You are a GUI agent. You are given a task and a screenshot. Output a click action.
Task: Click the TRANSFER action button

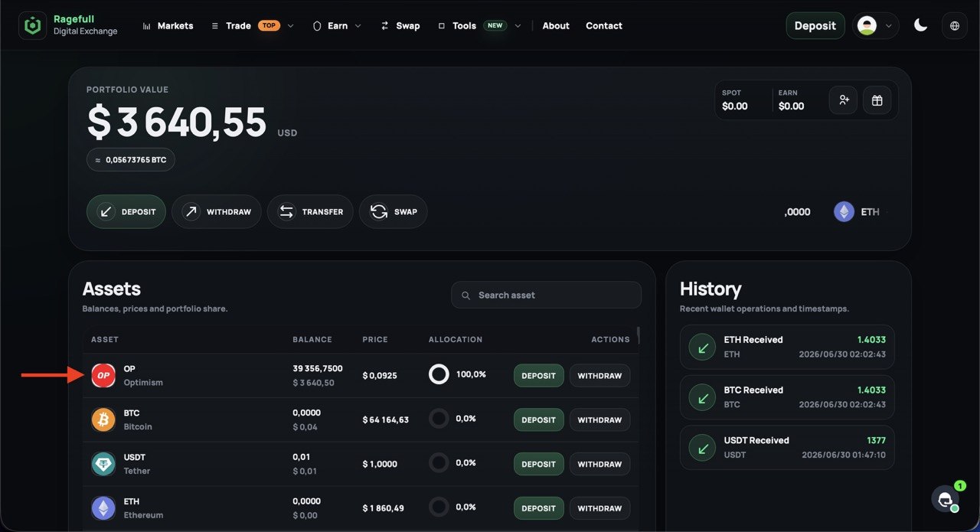point(310,211)
